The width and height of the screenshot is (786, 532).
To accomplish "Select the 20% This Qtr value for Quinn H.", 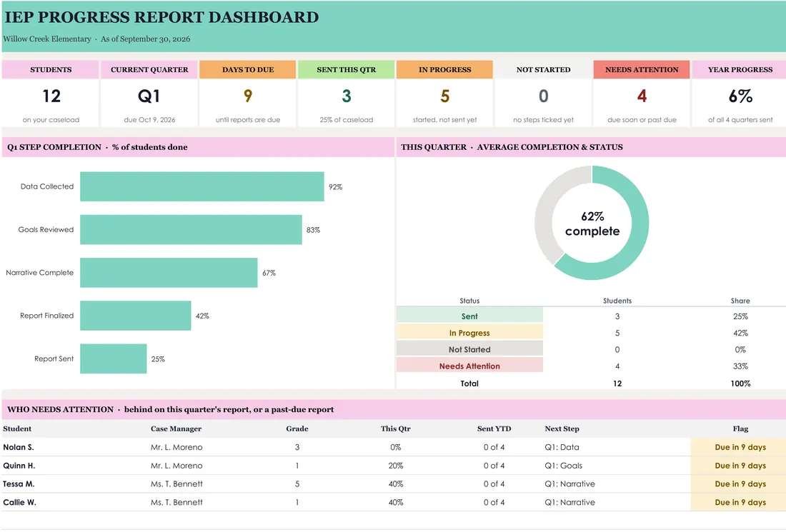I will [396, 466].
